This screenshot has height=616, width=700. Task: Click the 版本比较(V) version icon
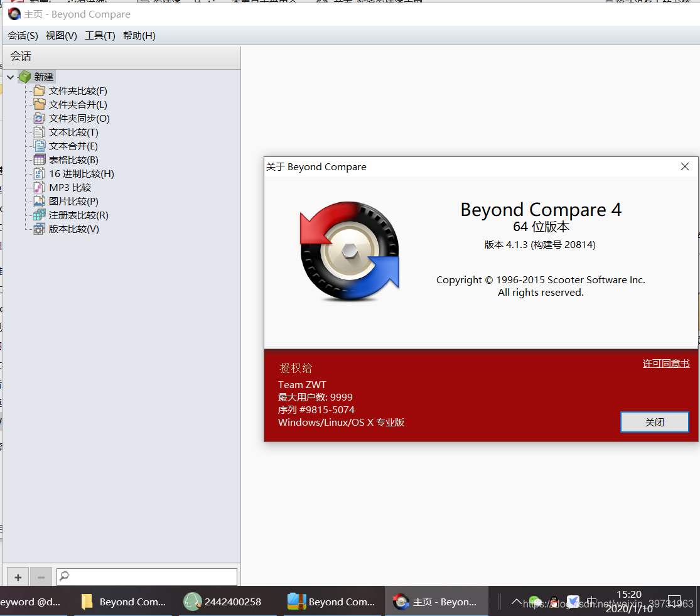point(40,229)
